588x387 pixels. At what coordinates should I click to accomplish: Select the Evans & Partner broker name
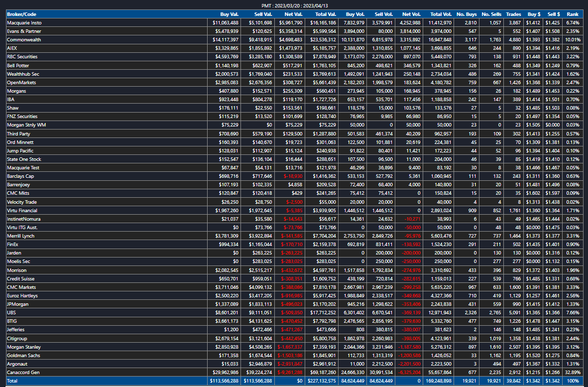pos(24,31)
